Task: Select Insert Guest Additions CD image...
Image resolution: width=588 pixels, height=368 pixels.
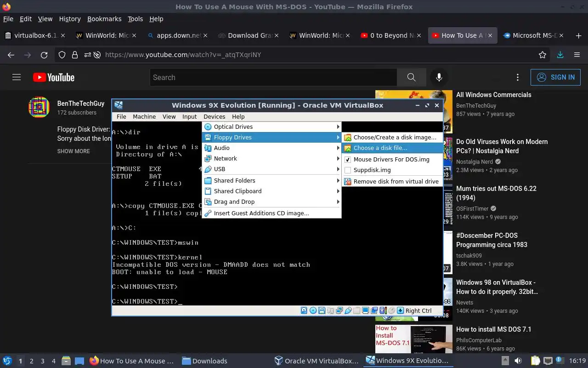Action: [x=271, y=213]
